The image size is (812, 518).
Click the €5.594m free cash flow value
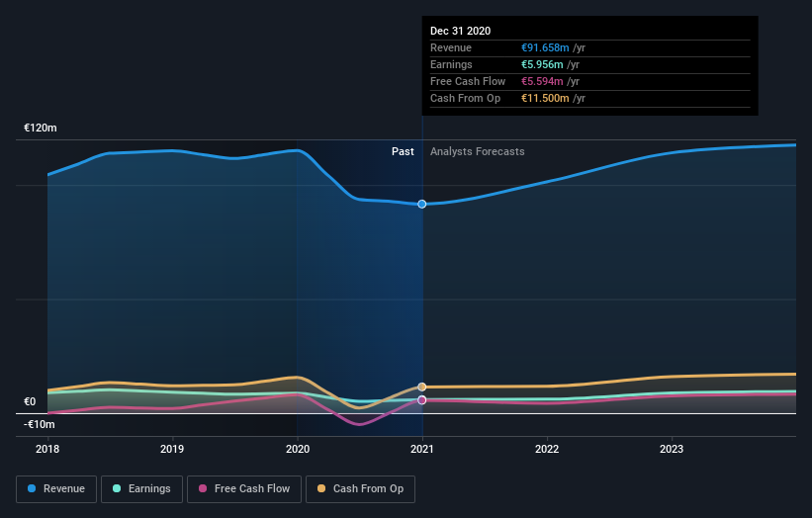(x=542, y=81)
